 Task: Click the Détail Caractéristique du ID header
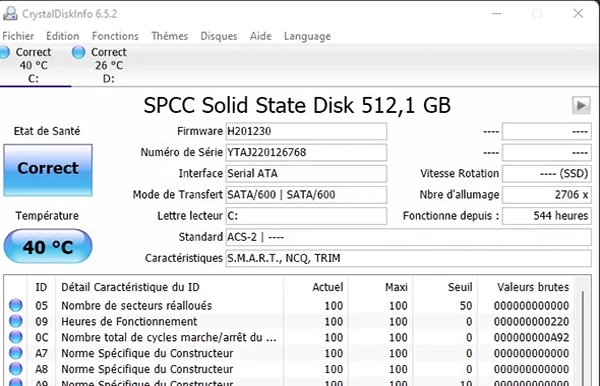pos(169,287)
